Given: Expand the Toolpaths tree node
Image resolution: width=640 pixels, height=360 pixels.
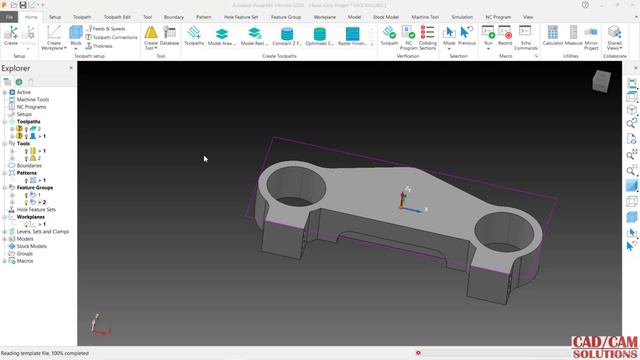Looking at the screenshot, I should [x=4, y=122].
